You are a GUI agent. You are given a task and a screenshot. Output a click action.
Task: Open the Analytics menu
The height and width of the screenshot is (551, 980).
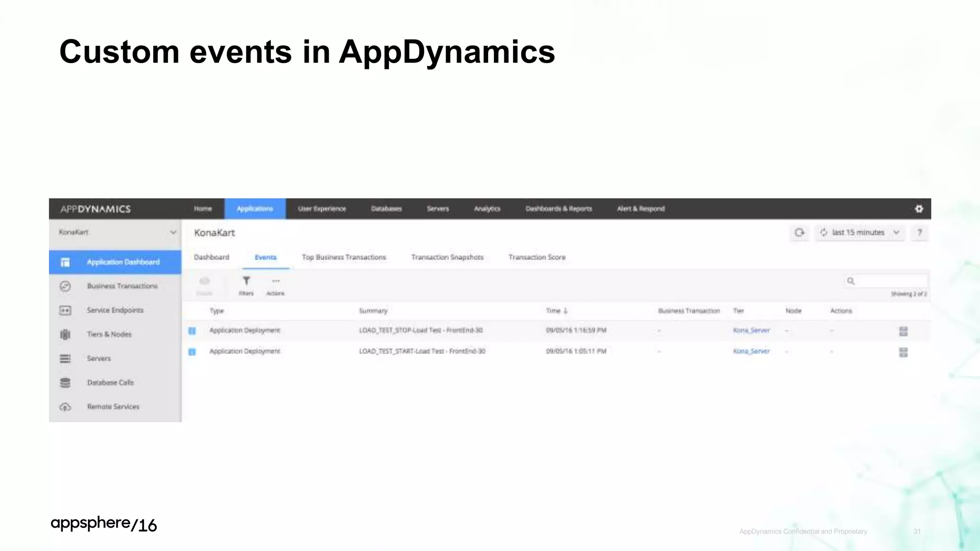(487, 209)
